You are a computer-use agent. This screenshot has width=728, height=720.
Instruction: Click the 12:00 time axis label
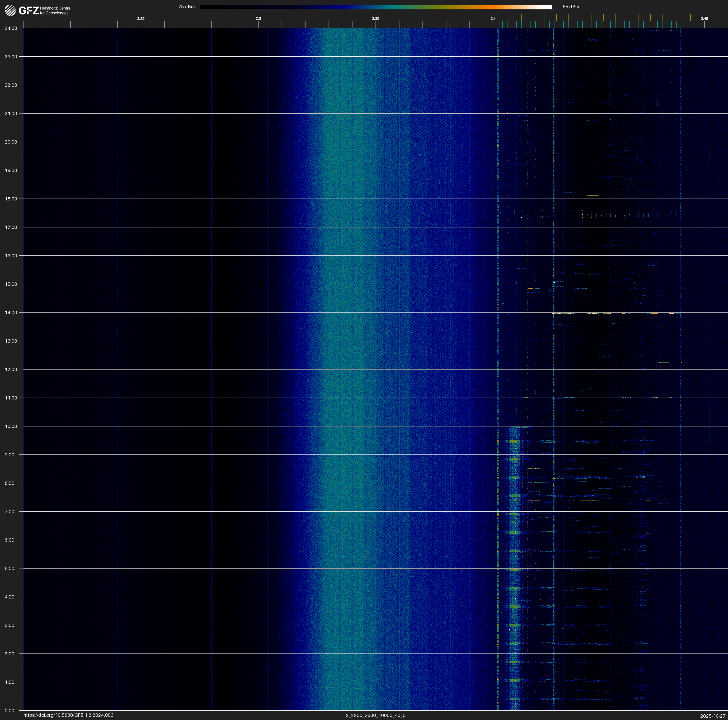coord(11,369)
